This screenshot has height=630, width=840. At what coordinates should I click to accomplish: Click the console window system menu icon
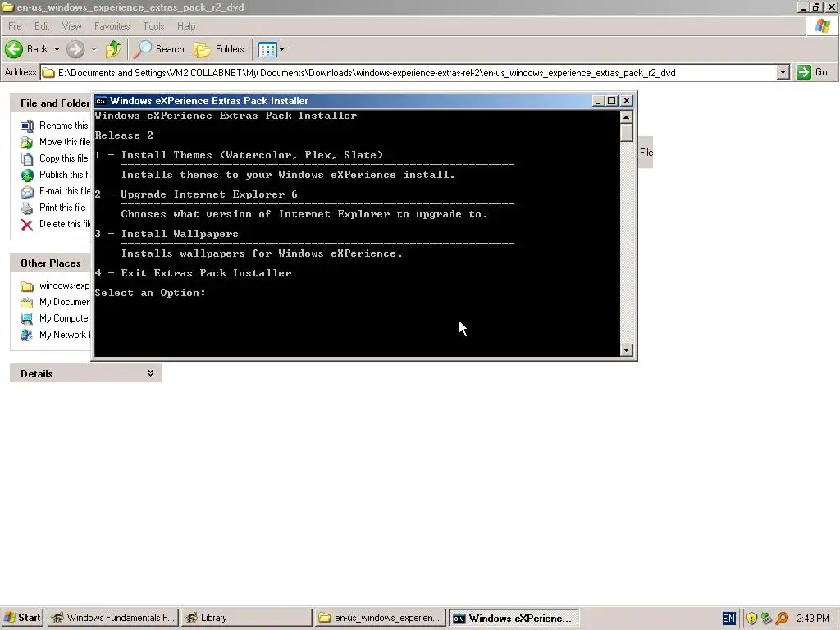101,101
